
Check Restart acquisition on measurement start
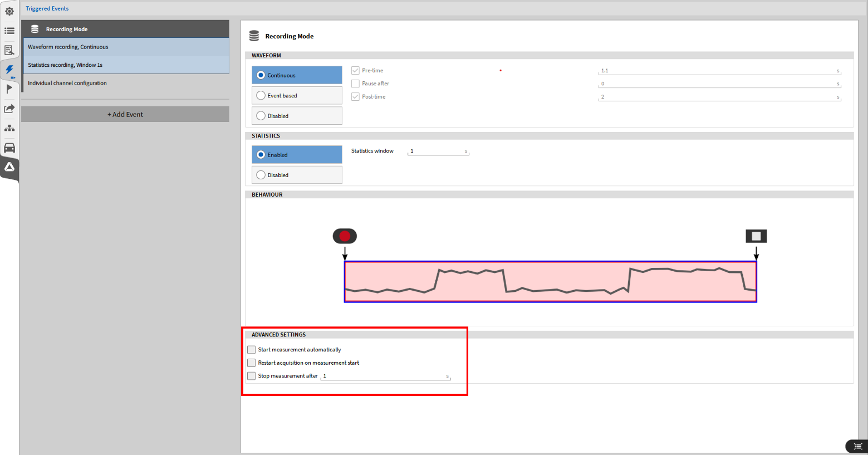click(252, 363)
